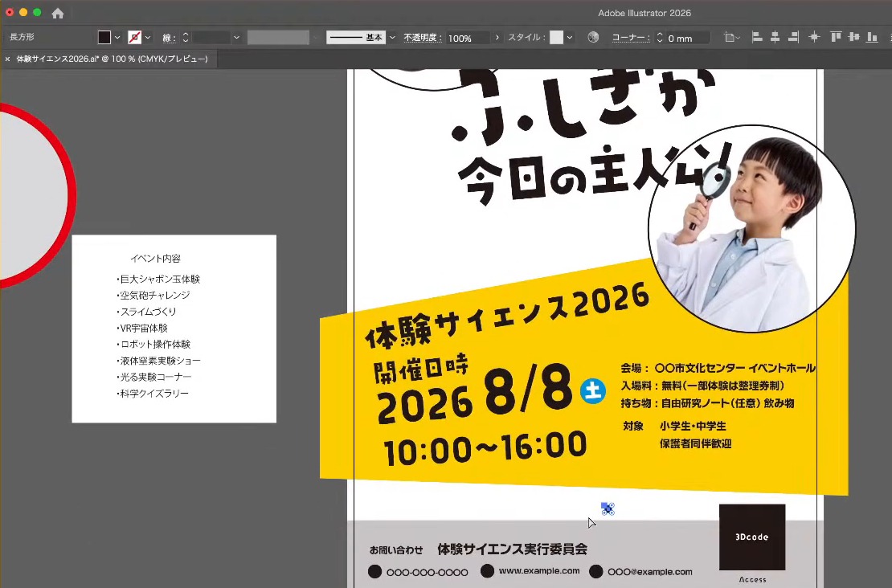892x588 pixels.
Task: Click the ・空気砲チャレンジ list line
Action: [x=153, y=295]
